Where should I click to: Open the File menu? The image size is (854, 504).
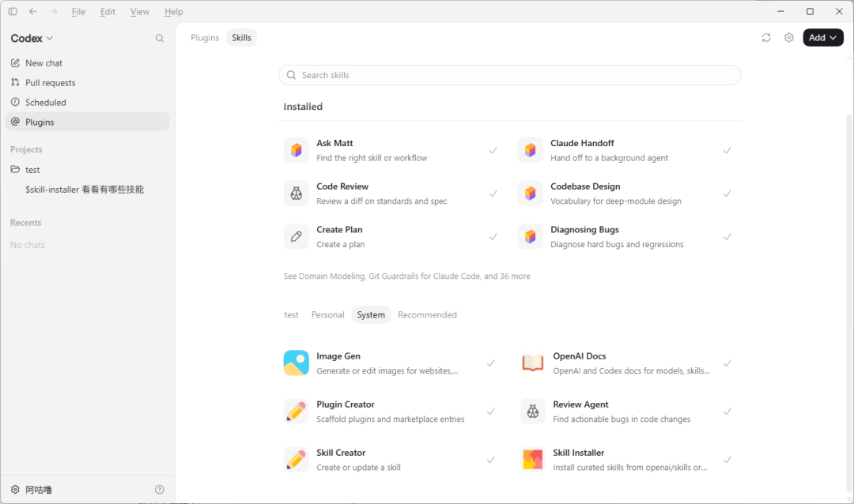click(x=78, y=11)
